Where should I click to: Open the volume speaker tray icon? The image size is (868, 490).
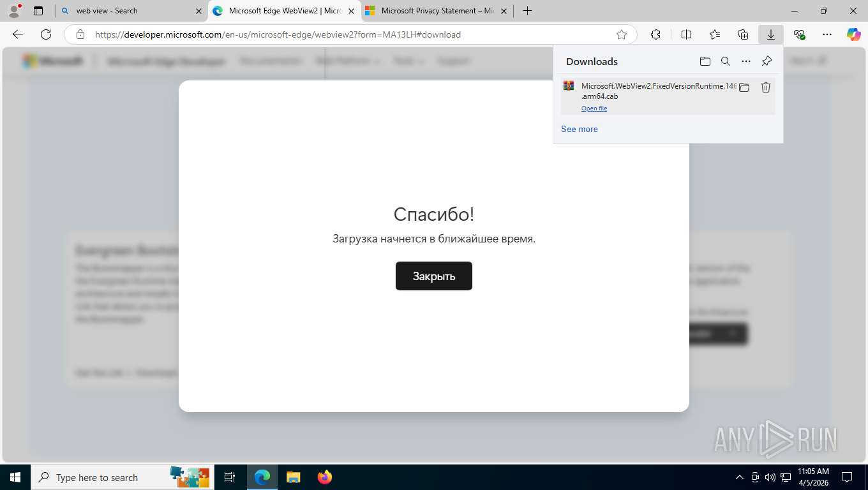[770, 477]
